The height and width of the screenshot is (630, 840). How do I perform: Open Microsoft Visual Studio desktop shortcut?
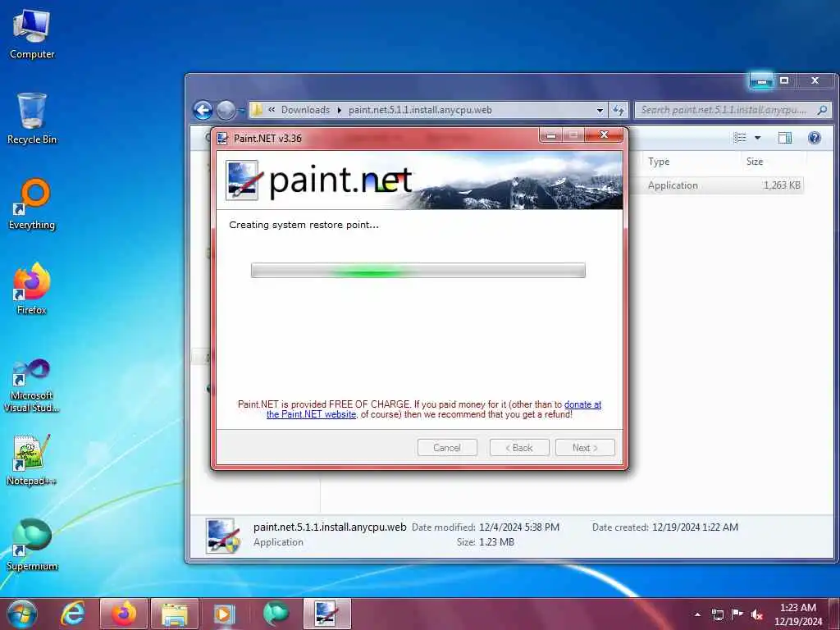point(32,386)
